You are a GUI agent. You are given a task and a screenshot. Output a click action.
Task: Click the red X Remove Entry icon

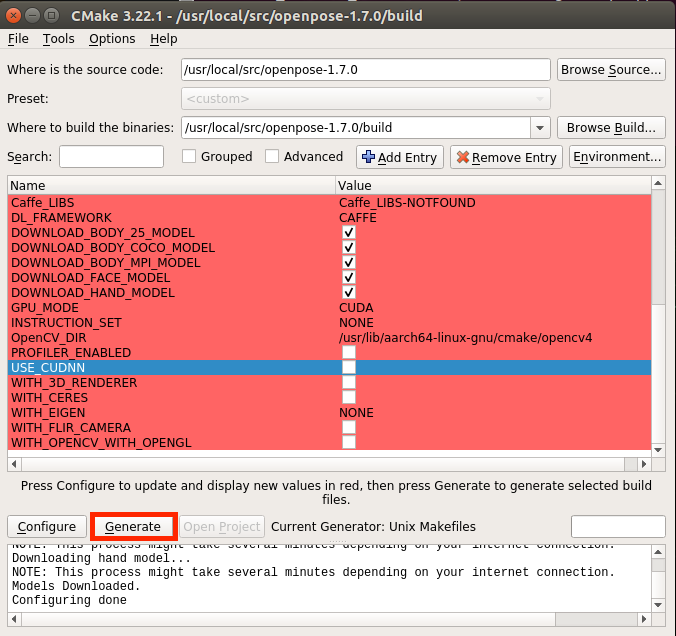point(463,157)
